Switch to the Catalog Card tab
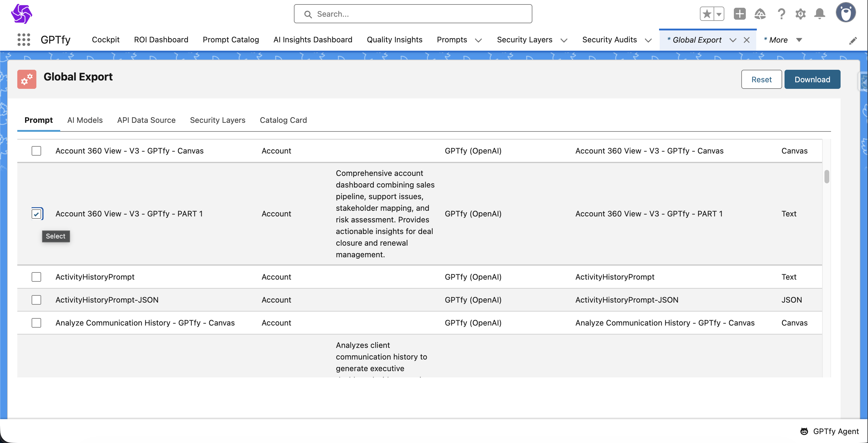 click(x=283, y=120)
